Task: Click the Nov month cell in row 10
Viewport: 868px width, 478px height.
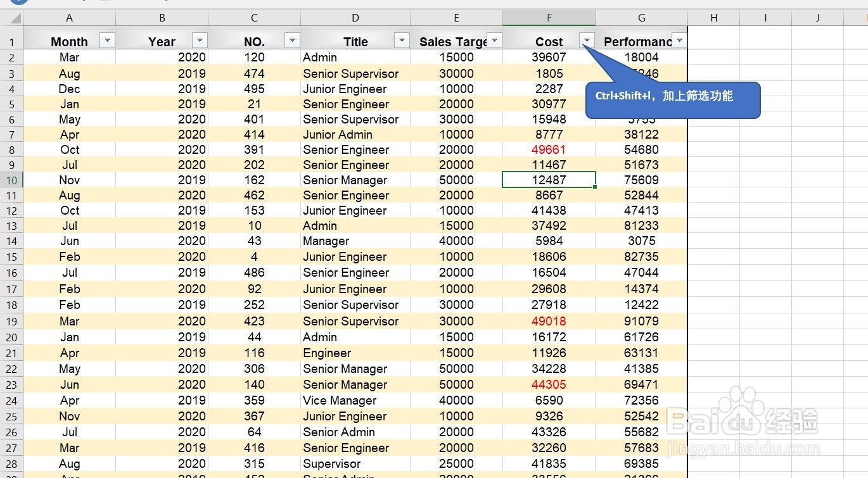Action: (70, 180)
